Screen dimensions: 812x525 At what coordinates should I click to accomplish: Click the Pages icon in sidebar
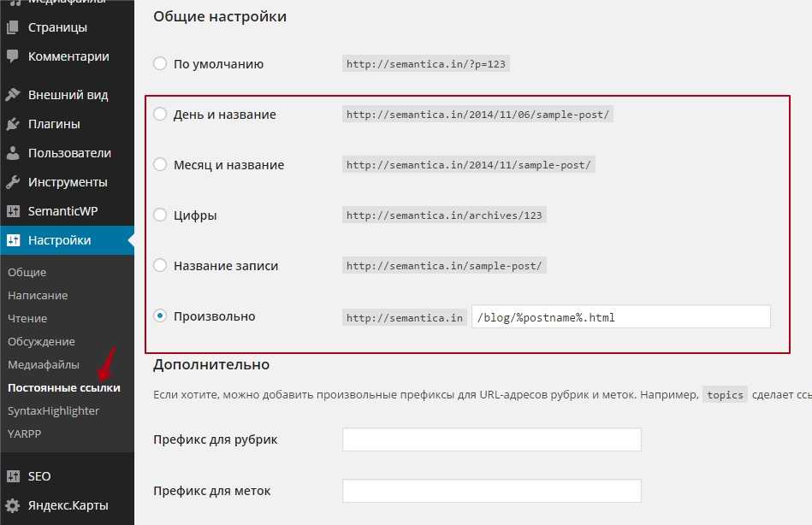(x=13, y=27)
